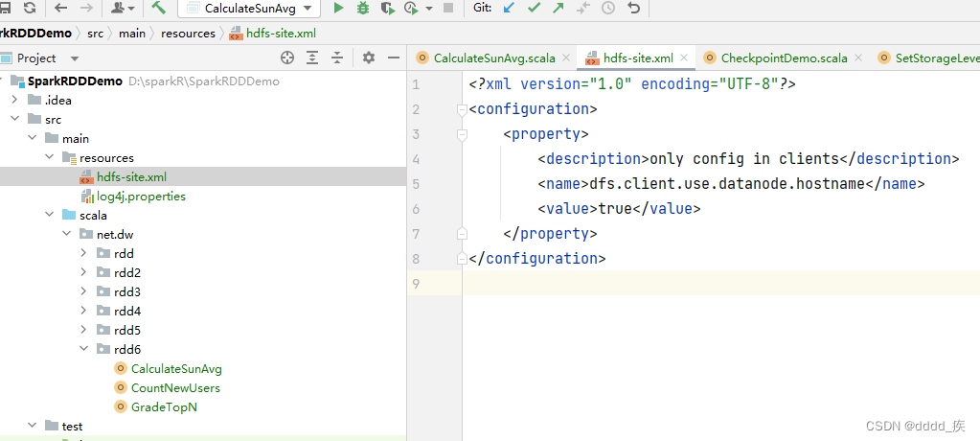Screen dimensions: 980x441
Task: Click the Synchronize refresh toolbar icon
Action: point(30,8)
